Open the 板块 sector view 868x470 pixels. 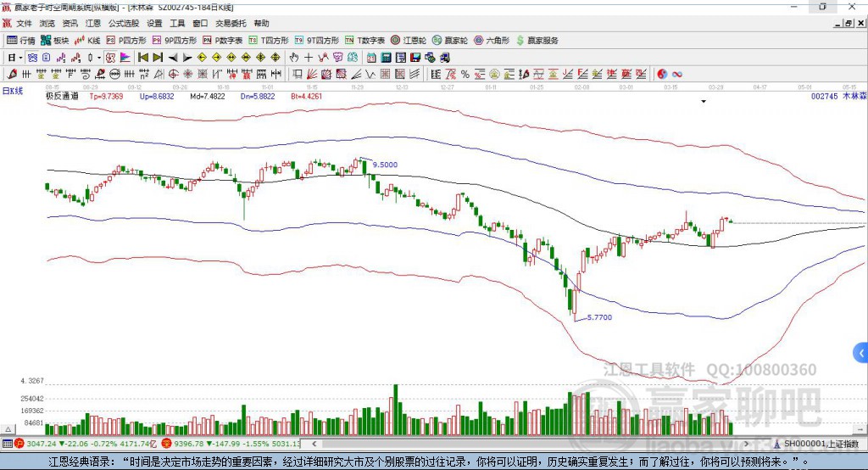[x=55, y=41]
